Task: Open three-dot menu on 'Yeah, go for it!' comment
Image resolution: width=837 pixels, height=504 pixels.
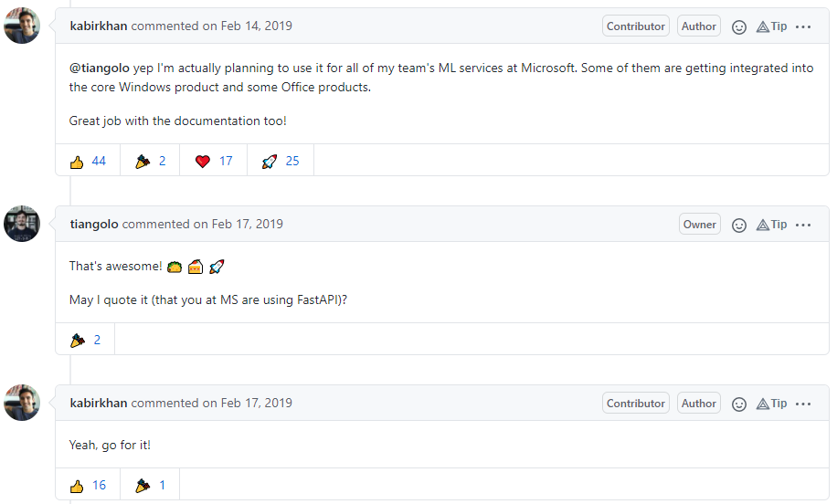Action: (x=803, y=404)
